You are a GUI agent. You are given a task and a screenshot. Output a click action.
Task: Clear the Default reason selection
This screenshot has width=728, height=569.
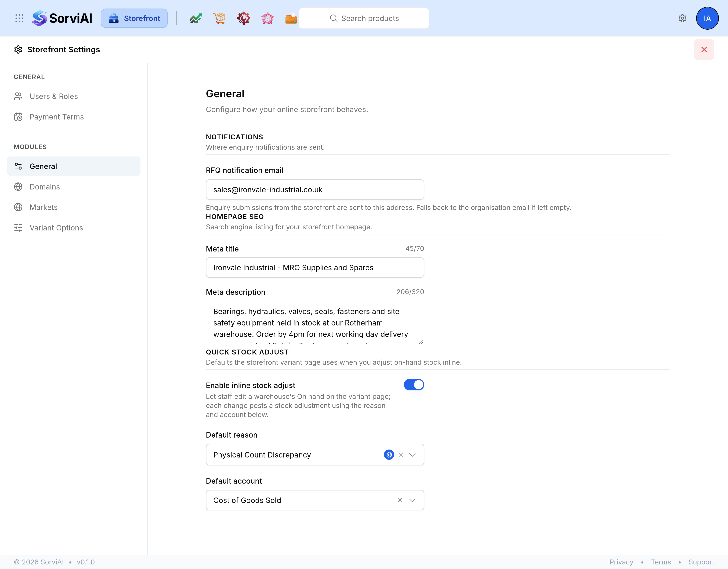point(401,455)
